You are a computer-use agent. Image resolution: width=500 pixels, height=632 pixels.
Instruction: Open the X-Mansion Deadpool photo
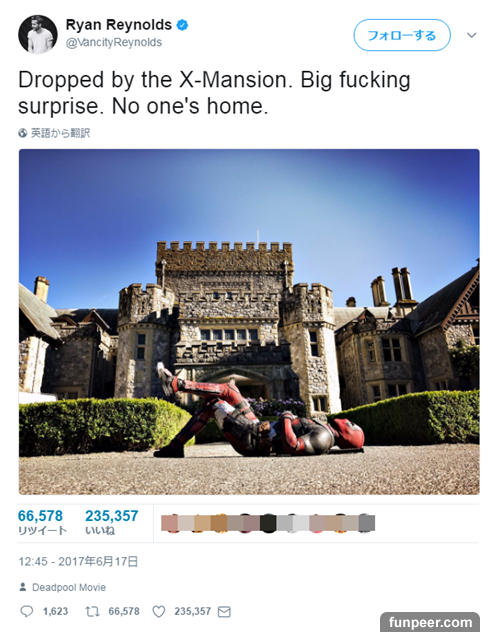coord(249,322)
